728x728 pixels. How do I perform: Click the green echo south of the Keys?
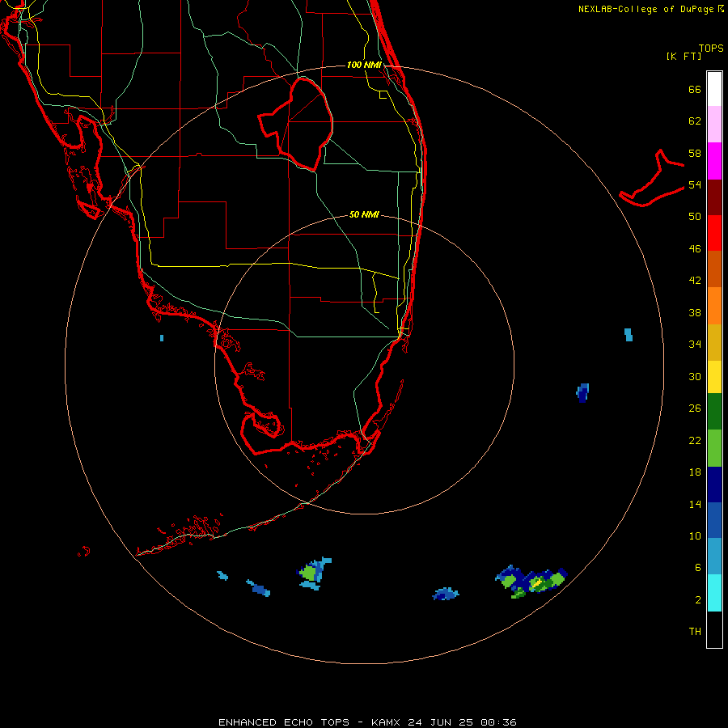click(x=313, y=574)
